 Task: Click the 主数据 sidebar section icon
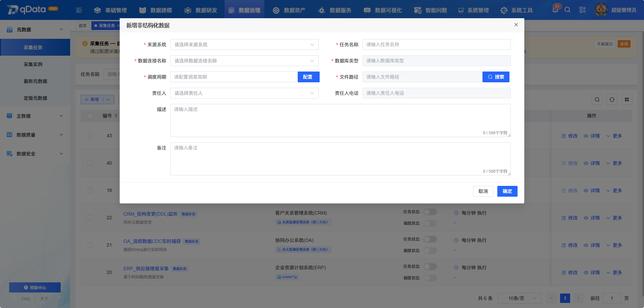(9, 116)
